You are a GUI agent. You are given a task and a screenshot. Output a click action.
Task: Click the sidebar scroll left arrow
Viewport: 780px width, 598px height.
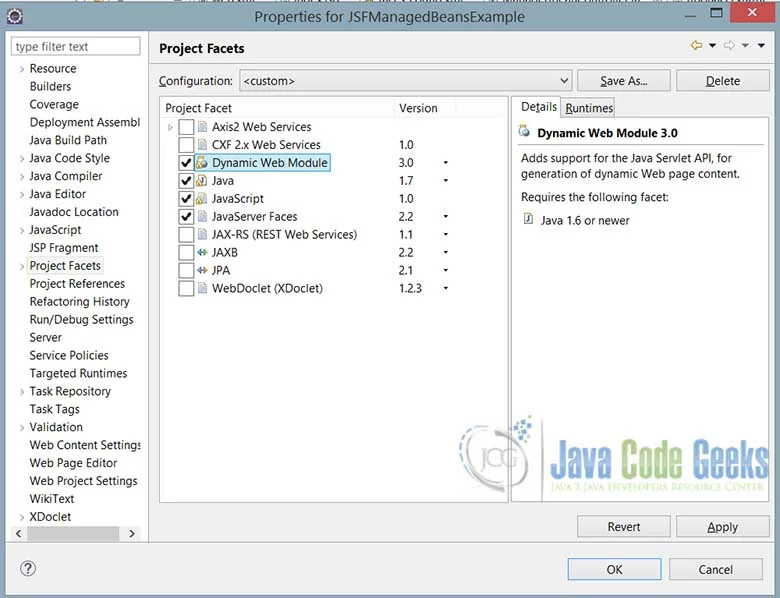coord(18,533)
